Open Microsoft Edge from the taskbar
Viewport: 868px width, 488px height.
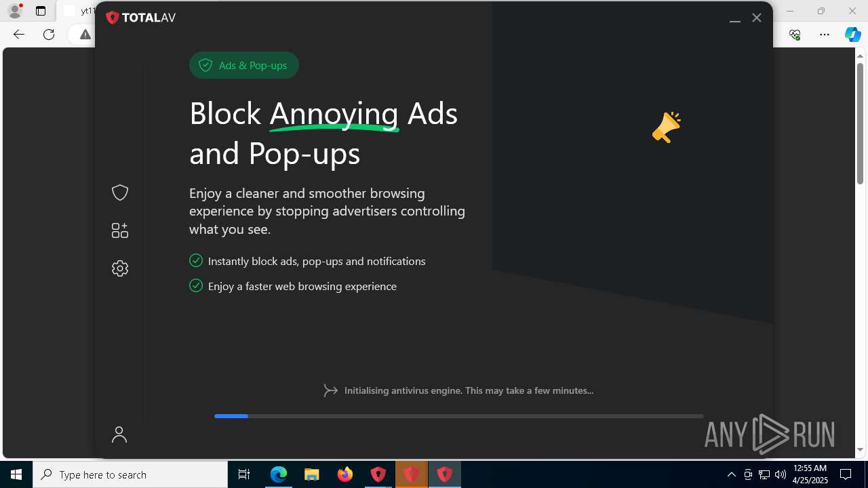click(x=279, y=474)
